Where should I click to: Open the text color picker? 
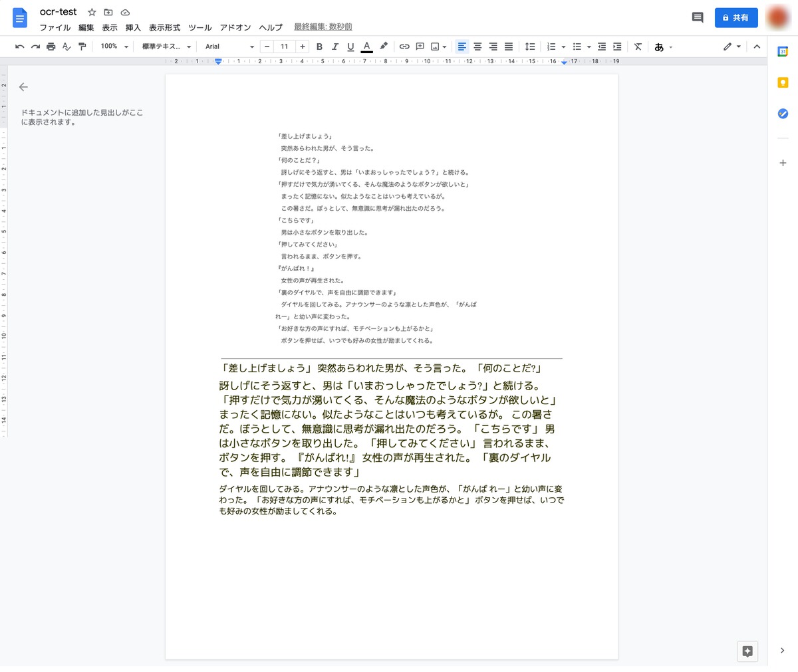[366, 47]
